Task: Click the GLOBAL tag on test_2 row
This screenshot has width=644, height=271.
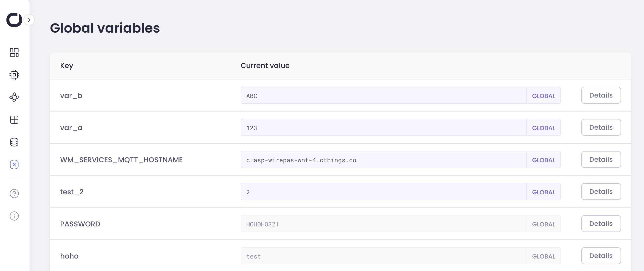Action: tap(544, 192)
